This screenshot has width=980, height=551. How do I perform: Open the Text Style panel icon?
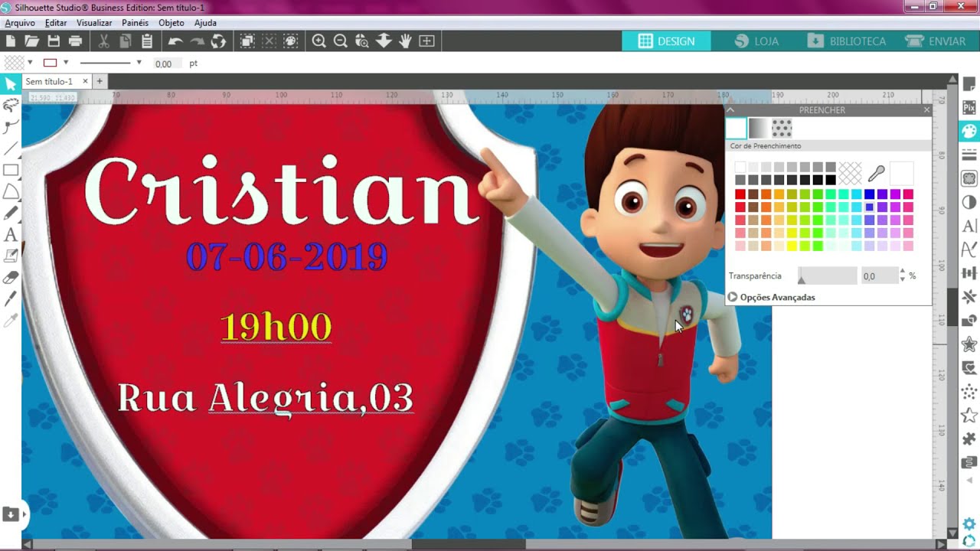tap(969, 226)
